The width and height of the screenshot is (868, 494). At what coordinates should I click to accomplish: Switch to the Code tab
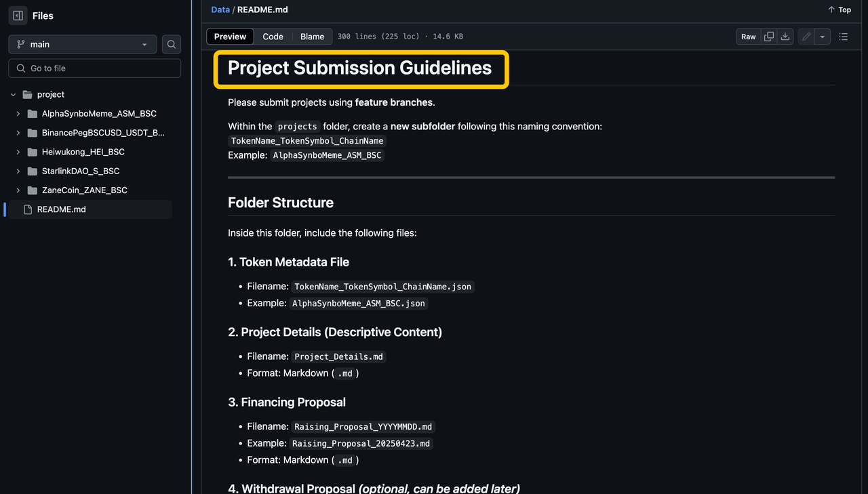pyautogui.click(x=273, y=37)
